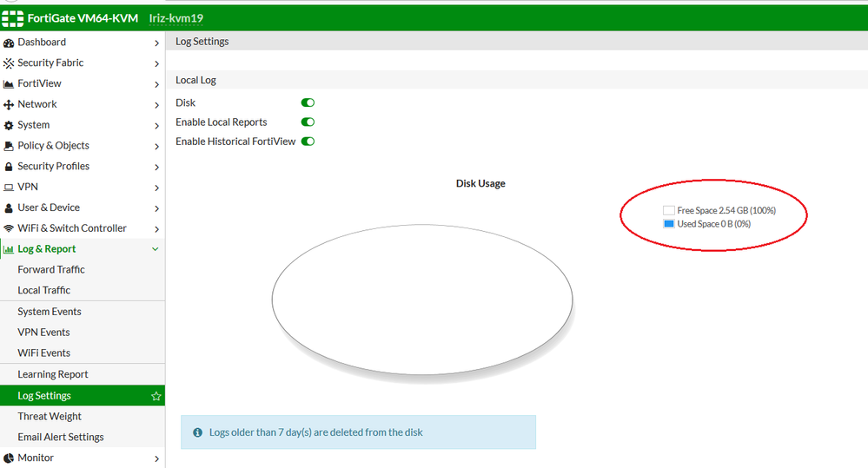868x468 pixels.
Task: Expand the System menu chevron
Action: pyautogui.click(x=156, y=126)
